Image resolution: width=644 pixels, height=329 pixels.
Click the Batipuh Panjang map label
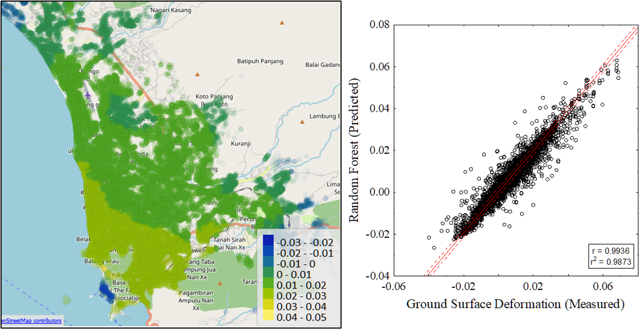tap(260, 61)
